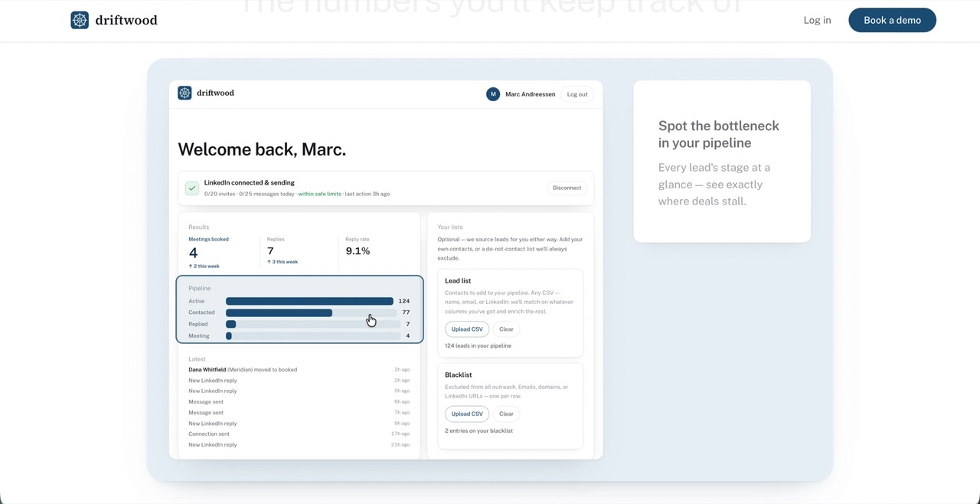
Task: Click Clear in the Lead list card
Action: click(x=506, y=329)
